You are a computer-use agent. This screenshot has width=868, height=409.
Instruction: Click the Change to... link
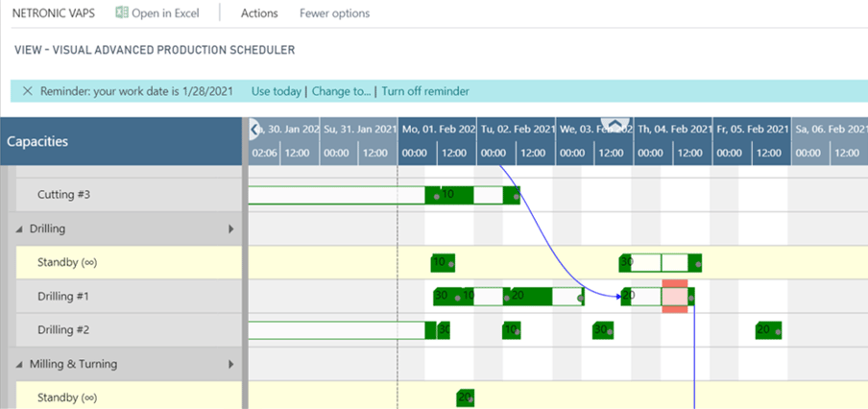tap(342, 91)
